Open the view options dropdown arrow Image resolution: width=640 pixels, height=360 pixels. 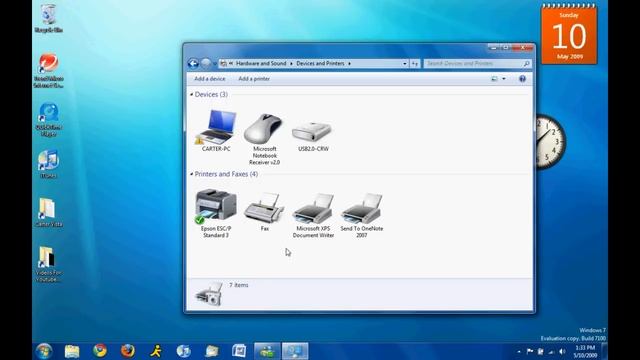click(x=504, y=79)
